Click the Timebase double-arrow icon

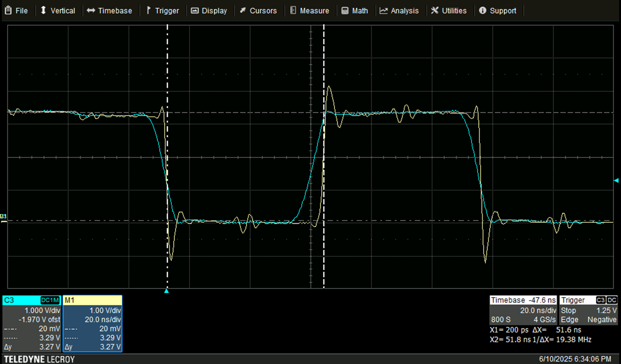pos(91,10)
